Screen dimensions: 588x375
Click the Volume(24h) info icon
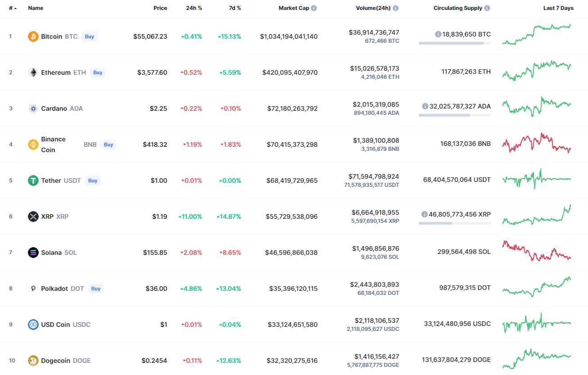click(x=396, y=8)
